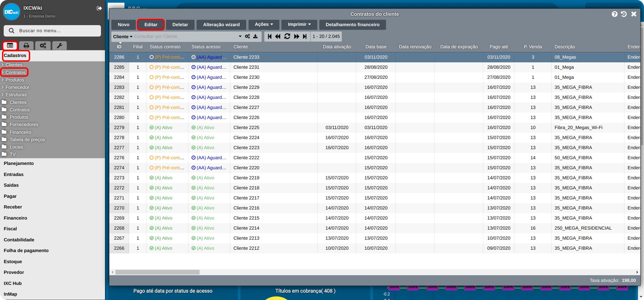Go to the next page of contracts

point(297,37)
